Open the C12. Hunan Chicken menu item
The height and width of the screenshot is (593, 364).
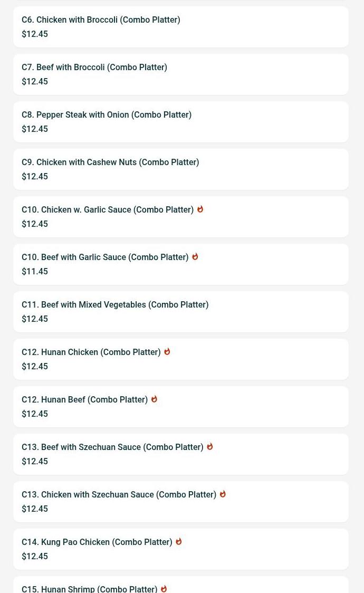click(91, 352)
